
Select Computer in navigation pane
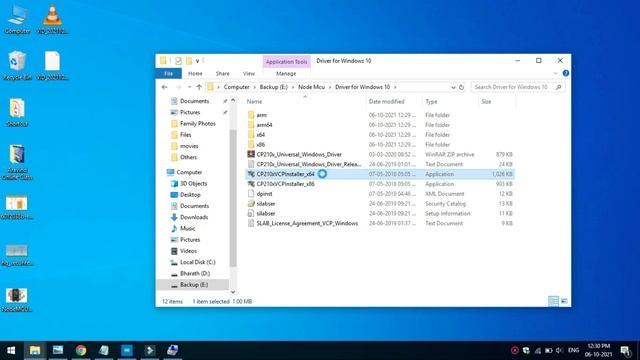pos(189,172)
